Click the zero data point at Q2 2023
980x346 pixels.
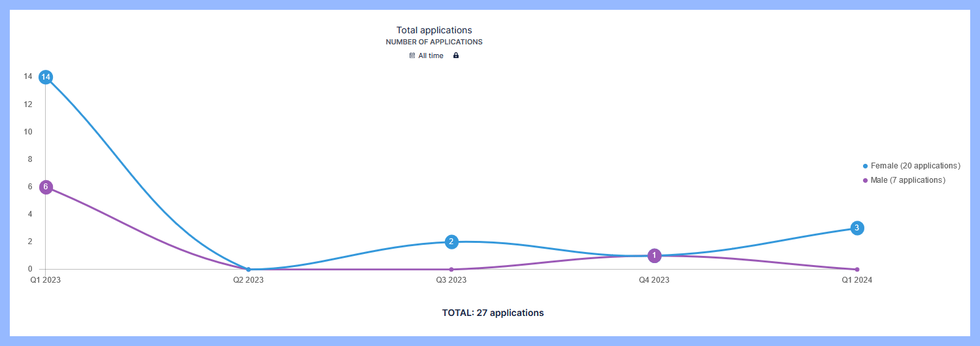point(248,270)
